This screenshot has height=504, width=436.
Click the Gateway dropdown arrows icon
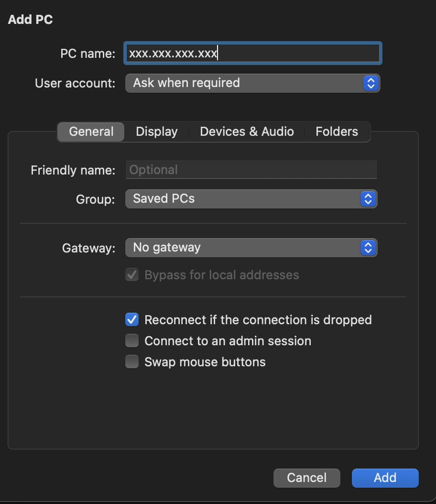click(x=368, y=248)
